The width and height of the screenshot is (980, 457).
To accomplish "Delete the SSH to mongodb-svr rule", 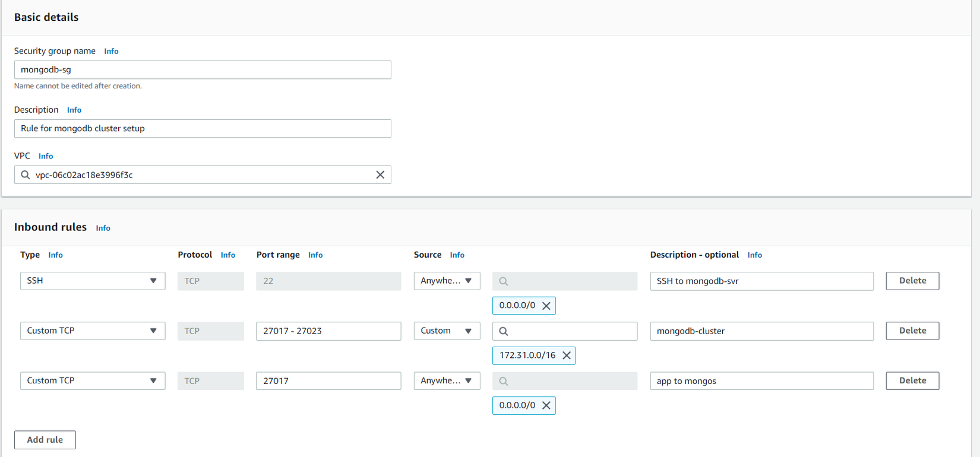I will pyautogui.click(x=912, y=281).
